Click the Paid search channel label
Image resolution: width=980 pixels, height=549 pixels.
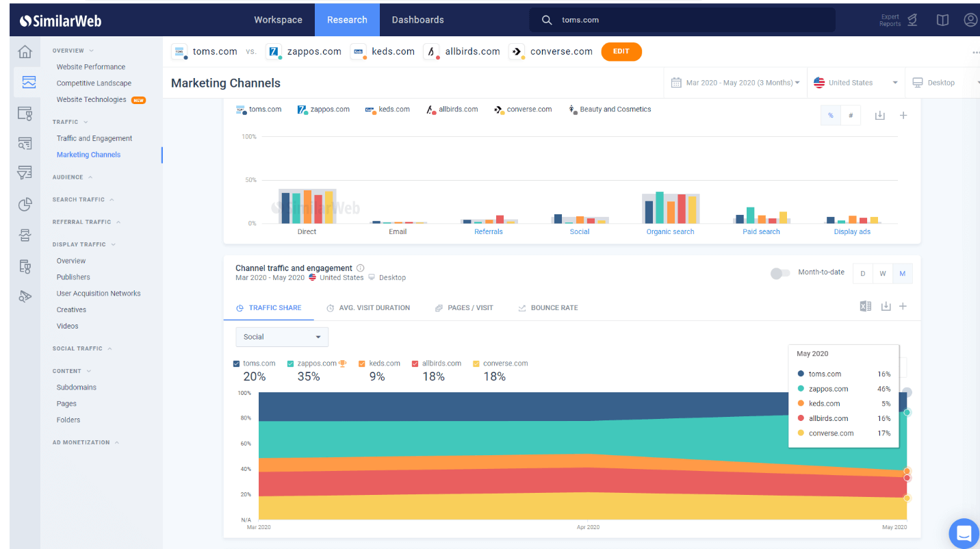click(761, 232)
